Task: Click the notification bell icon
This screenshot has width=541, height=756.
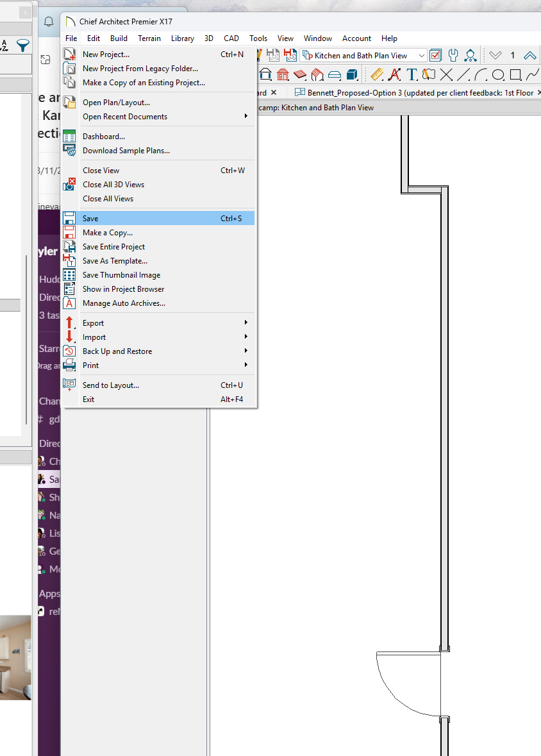Action: (49, 21)
